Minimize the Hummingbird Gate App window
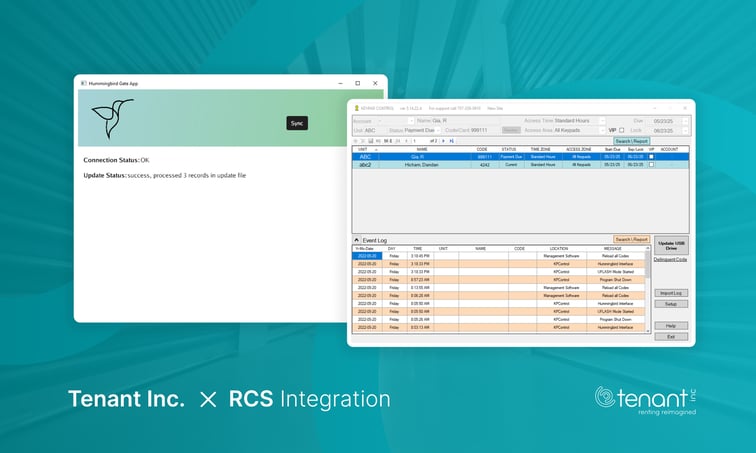This screenshot has height=453, width=756. click(x=340, y=83)
